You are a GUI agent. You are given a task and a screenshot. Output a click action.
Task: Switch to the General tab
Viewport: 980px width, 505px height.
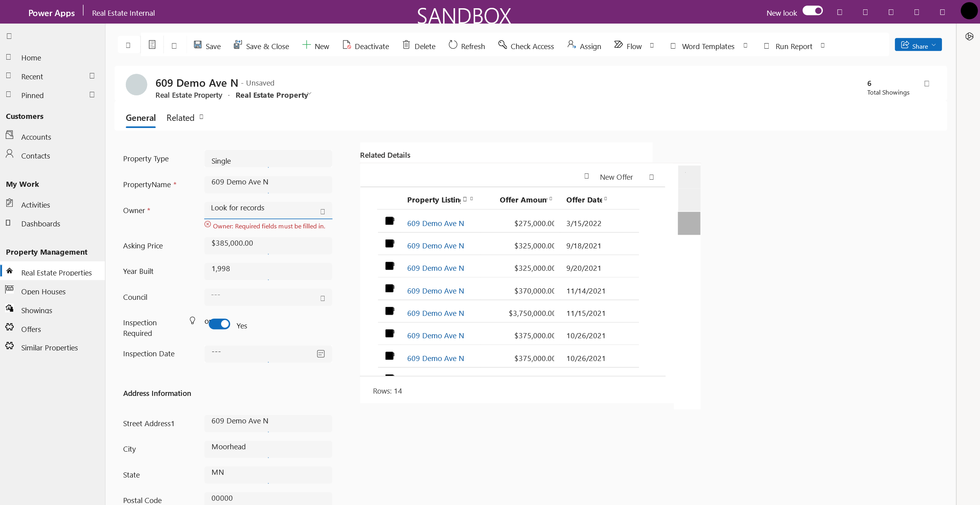[x=141, y=118]
